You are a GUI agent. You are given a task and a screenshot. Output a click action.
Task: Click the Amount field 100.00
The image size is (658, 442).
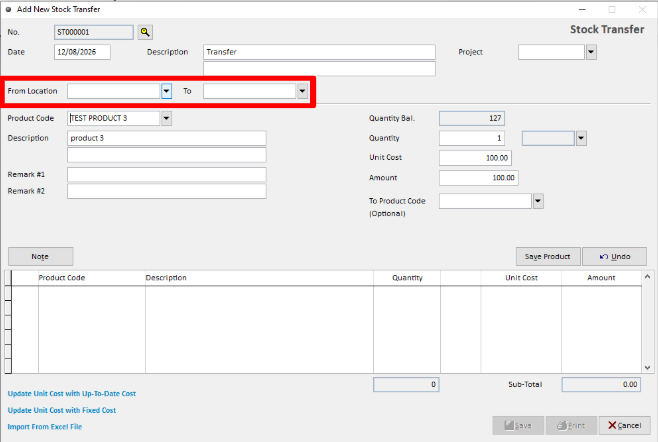[479, 178]
